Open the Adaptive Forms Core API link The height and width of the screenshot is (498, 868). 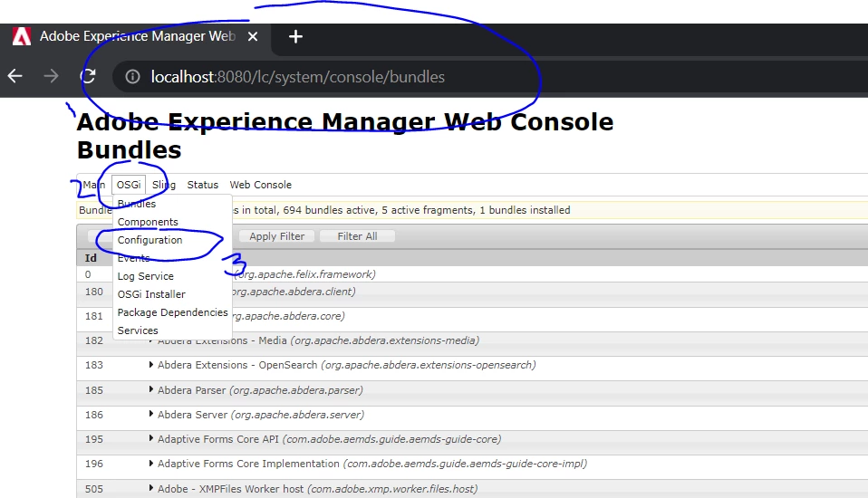tap(218, 439)
